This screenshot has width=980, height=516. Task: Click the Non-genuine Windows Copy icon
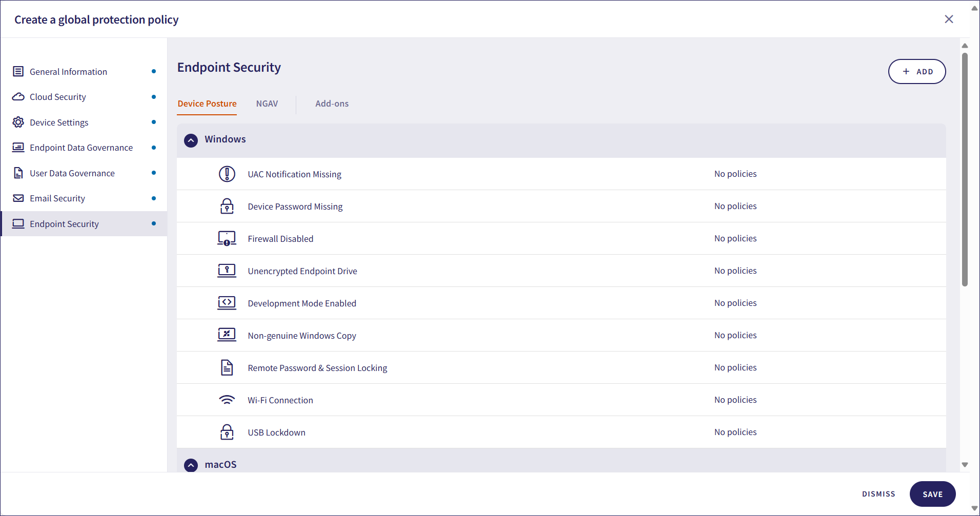point(227,335)
